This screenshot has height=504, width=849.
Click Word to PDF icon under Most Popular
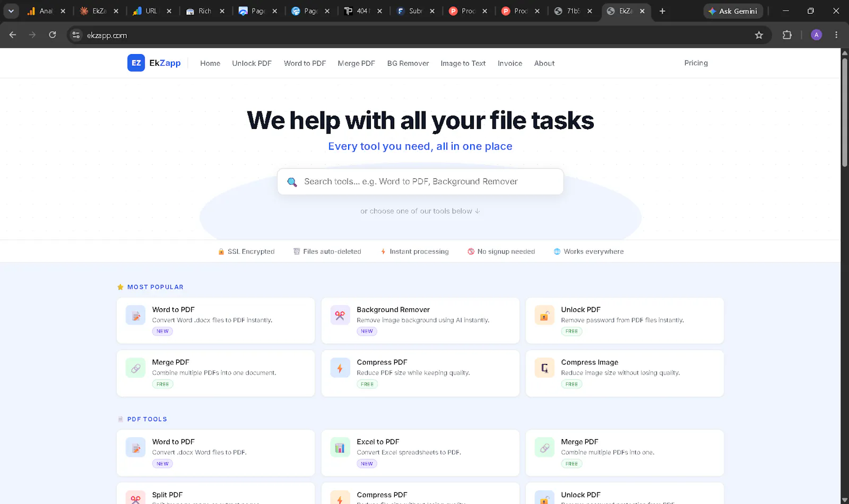click(135, 315)
